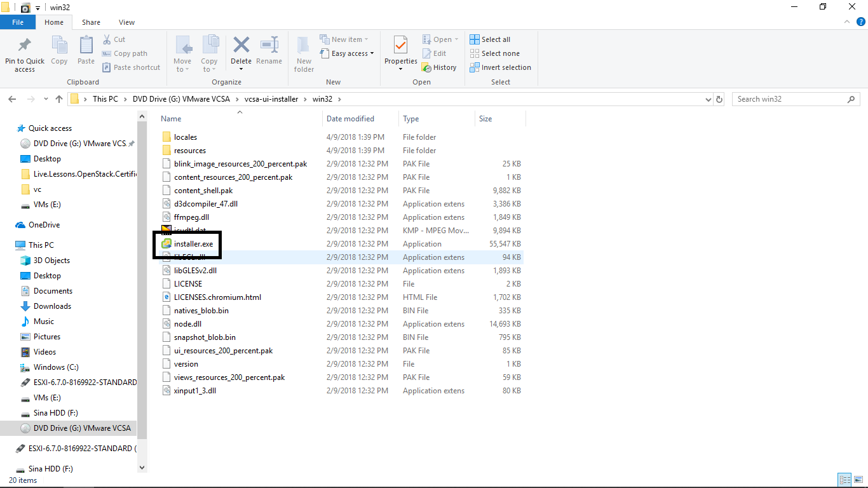Click the Pin to Quick access icon

click(25, 47)
